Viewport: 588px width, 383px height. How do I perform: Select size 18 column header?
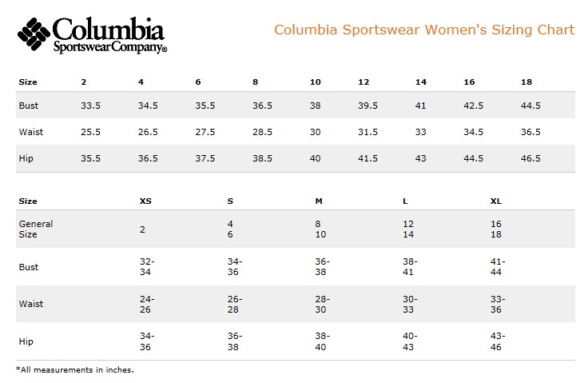[526, 82]
